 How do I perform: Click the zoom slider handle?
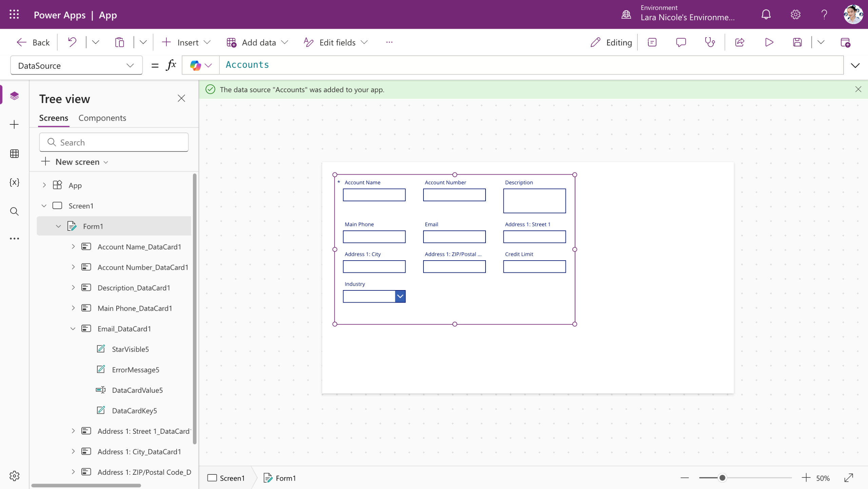click(x=722, y=478)
